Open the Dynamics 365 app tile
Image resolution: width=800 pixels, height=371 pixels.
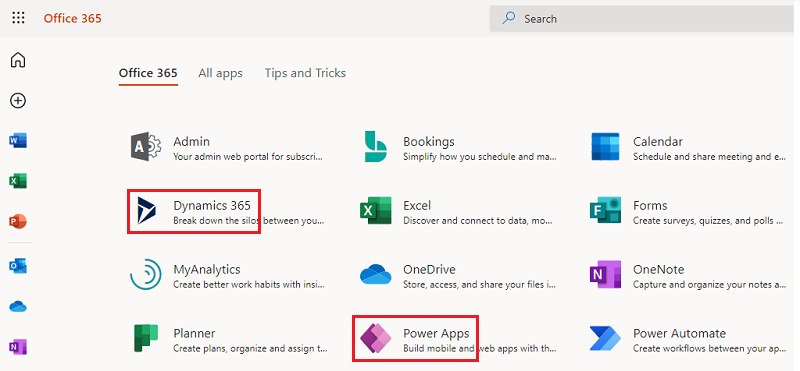point(194,212)
